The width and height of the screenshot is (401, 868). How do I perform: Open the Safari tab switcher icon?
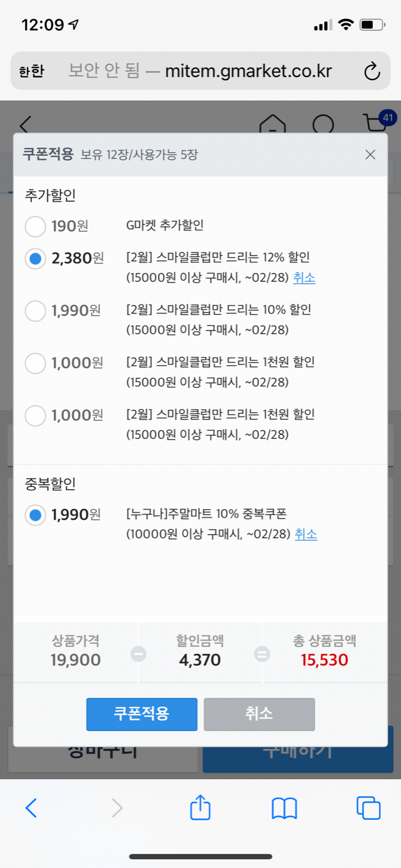coord(368,809)
